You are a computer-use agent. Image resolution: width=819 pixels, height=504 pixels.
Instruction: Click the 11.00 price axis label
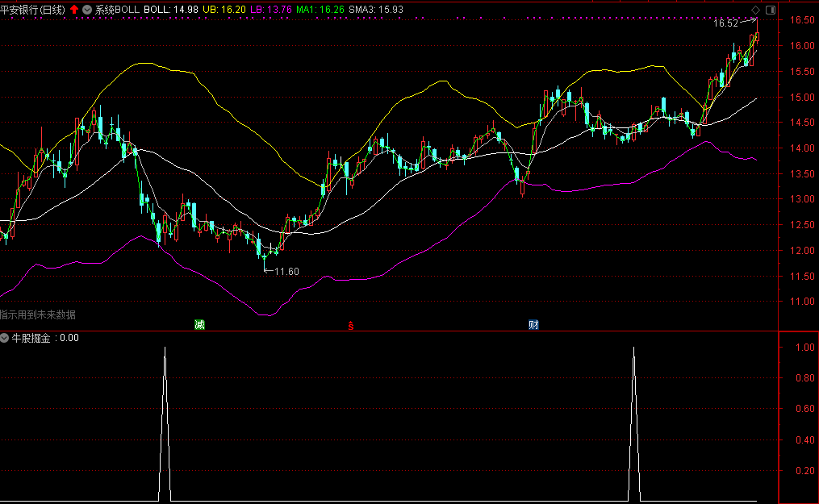(802, 302)
